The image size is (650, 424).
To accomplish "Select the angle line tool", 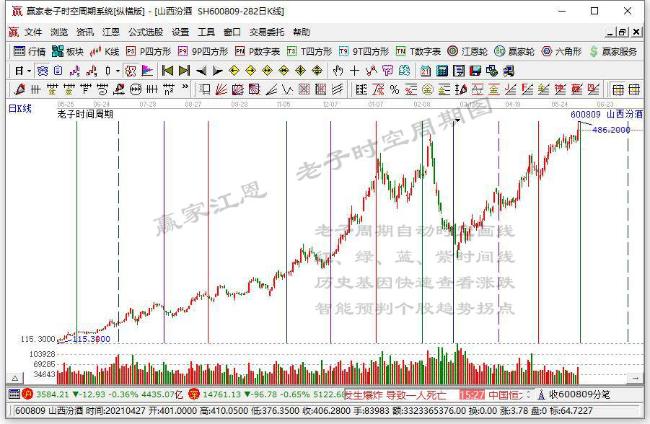I will [271, 89].
